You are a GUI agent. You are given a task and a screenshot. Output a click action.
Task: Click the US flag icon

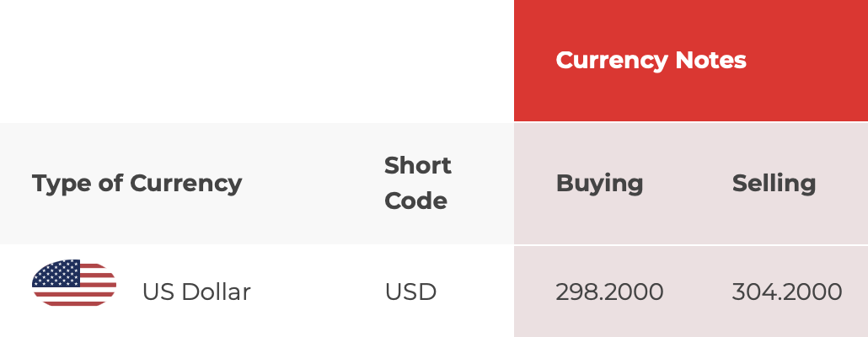point(74,283)
